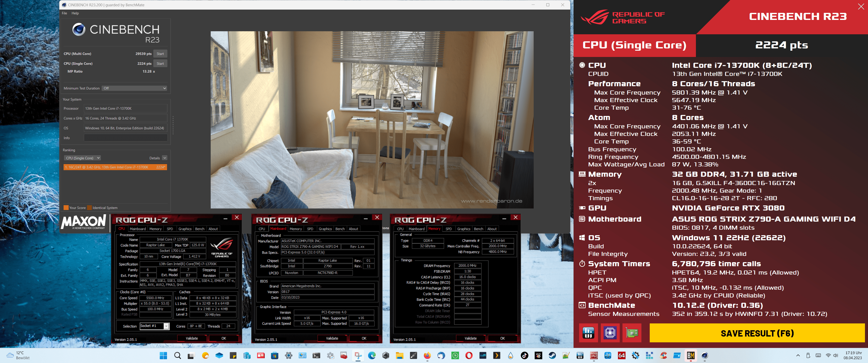Start the CPU (Single Core) test
Viewport: 868px width, 363px height.
click(160, 63)
